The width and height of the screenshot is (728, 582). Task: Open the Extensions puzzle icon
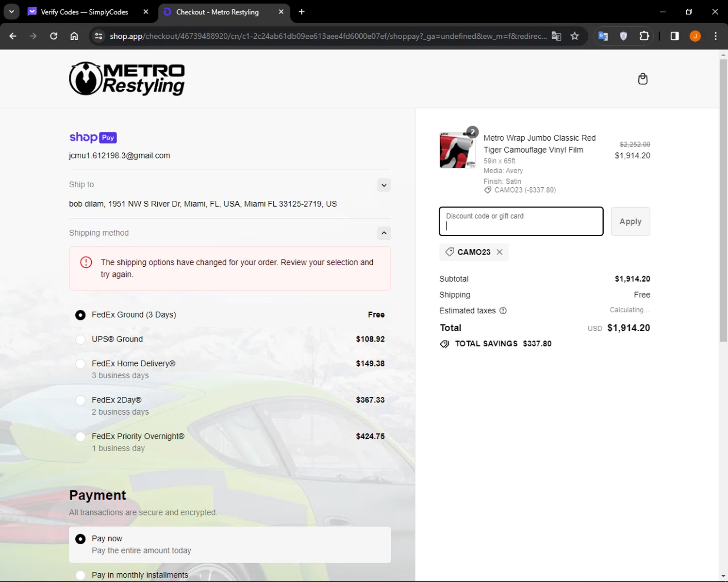point(644,36)
